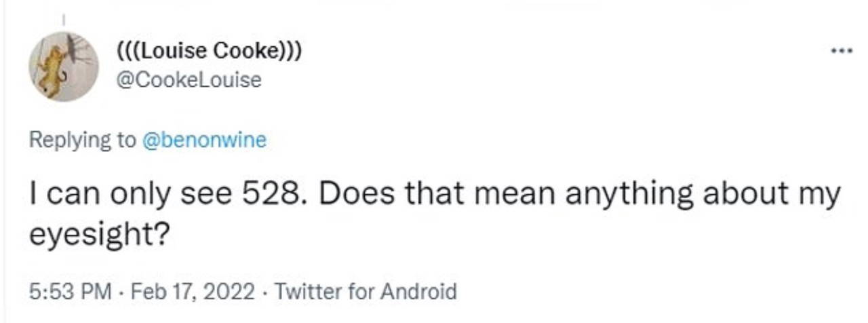Viewport: 868px width, 323px height.
Task: Click the thread line above the avatar
Action: (63, 20)
